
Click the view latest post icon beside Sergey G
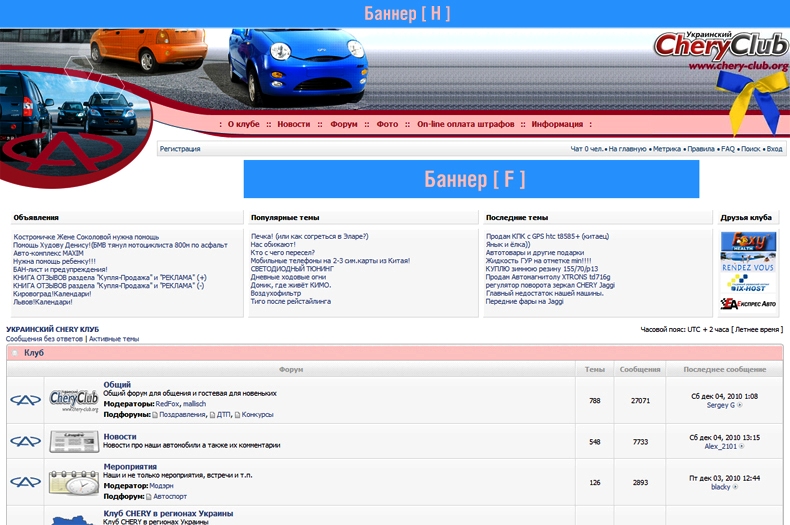[x=740, y=405]
